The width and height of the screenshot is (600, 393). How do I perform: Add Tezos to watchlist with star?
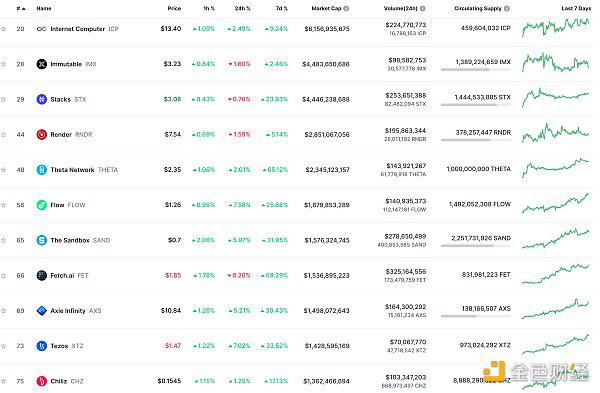click(x=4, y=346)
